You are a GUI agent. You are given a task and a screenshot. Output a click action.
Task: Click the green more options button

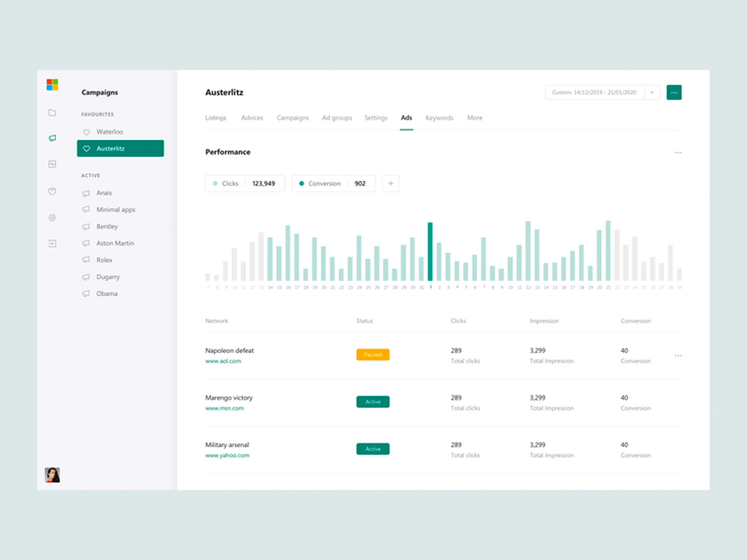(x=674, y=92)
